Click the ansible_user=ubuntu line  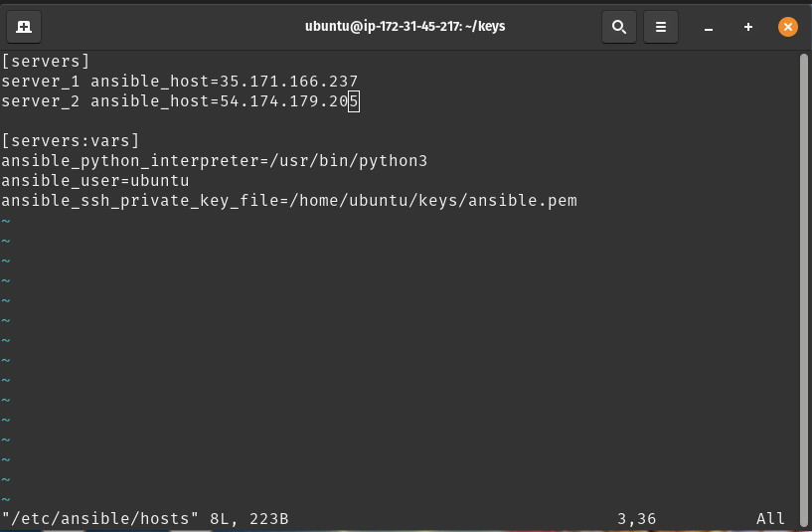(95, 181)
